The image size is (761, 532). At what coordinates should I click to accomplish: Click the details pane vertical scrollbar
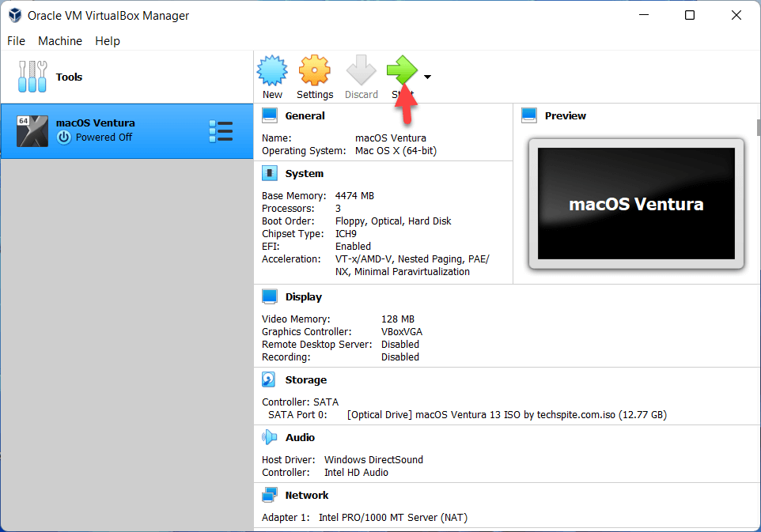758,128
